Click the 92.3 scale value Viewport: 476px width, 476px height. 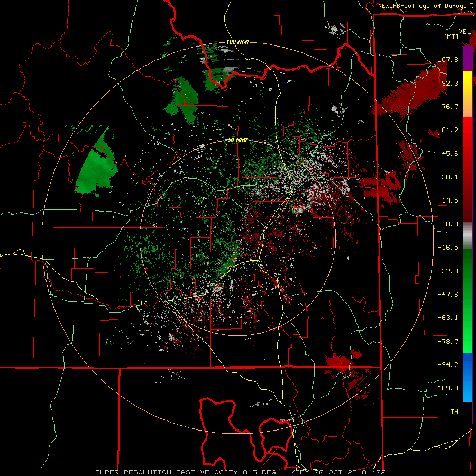coord(450,83)
